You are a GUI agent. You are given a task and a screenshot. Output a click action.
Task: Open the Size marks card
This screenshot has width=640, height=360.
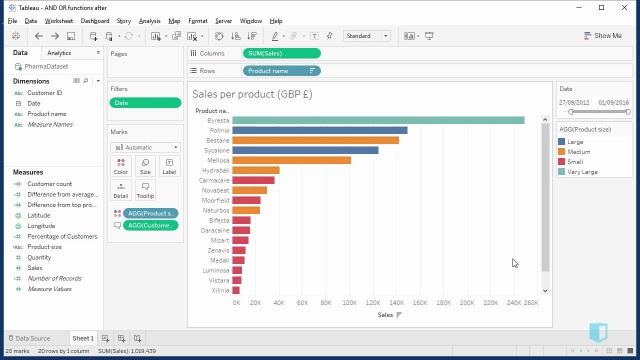pyautogui.click(x=145, y=166)
